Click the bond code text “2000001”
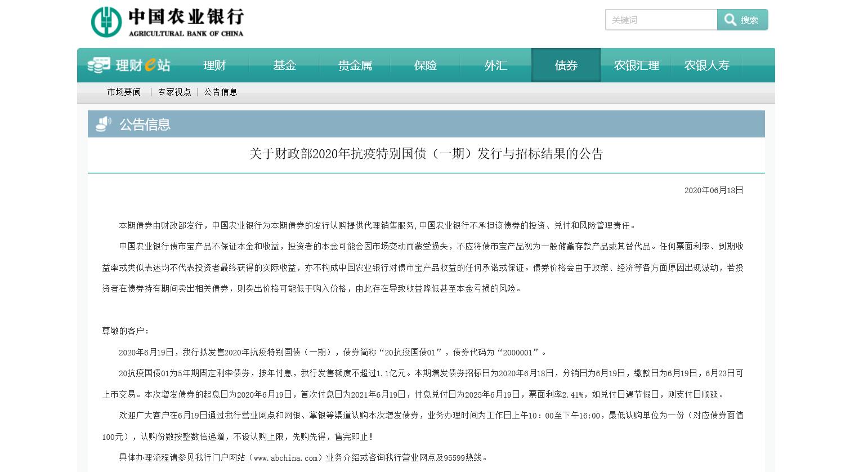Viewport: 868px width, 472px height. pyautogui.click(x=518, y=352)
